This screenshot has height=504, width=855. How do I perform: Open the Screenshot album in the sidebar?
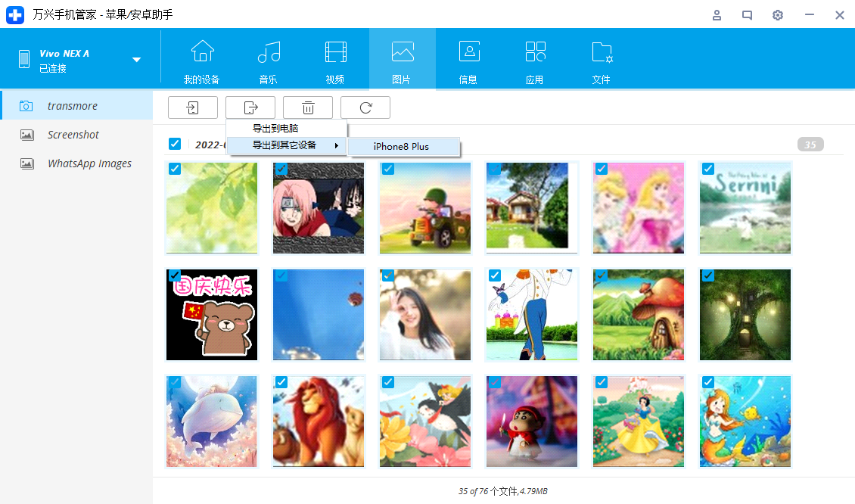click(x=73, y=134)
